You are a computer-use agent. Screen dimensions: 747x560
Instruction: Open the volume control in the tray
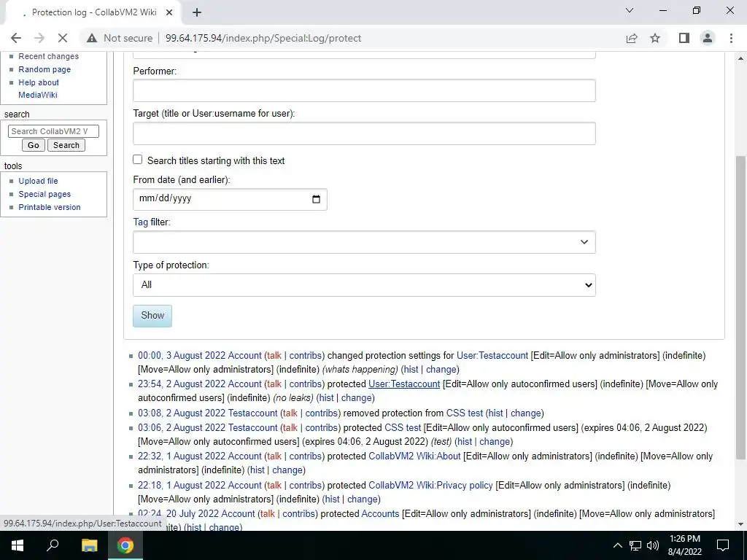click(653, 545)
